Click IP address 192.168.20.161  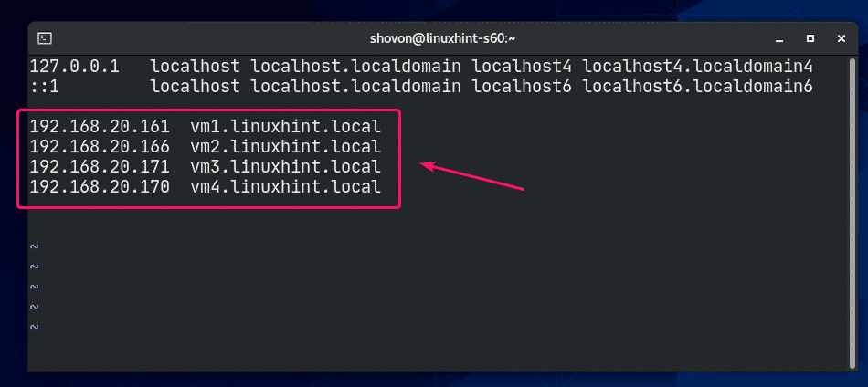pos(100,127)
